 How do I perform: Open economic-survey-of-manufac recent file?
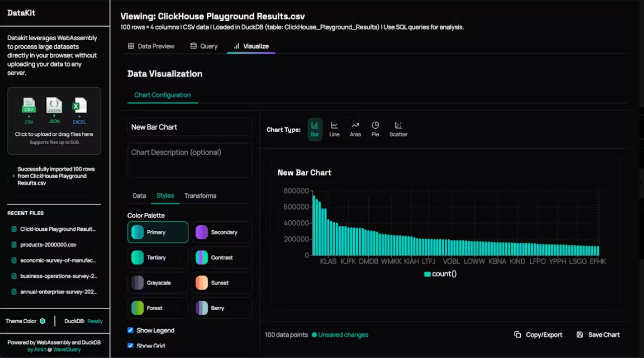coord(54,260)
